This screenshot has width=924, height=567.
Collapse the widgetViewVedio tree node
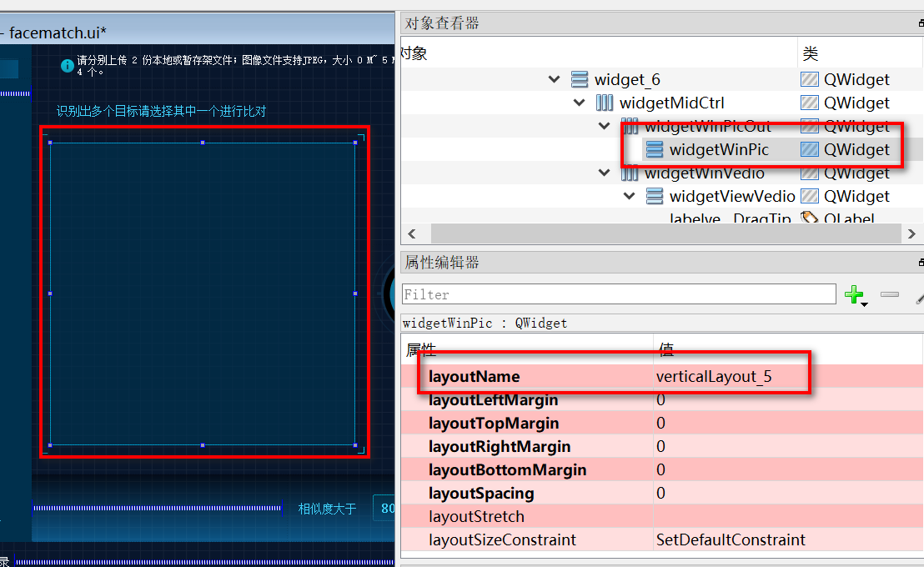[630, 196]
